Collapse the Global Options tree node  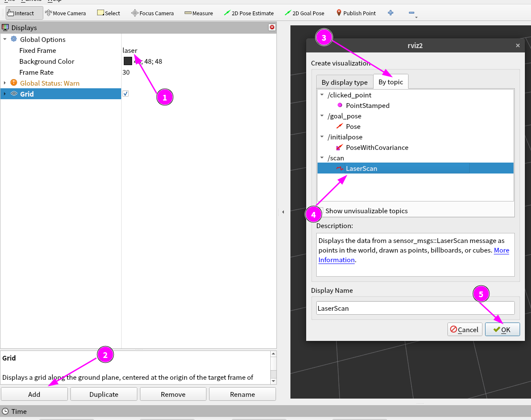click(5, 39)
